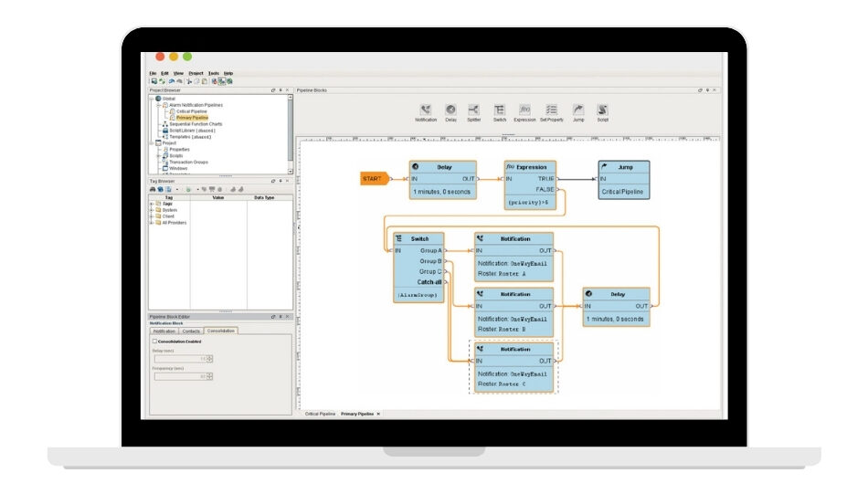Image resolution: width=868 pixels, height=494 pixels.
Task: Open the Tools menu
Action: pyautogui.click(x=213, y=73)
